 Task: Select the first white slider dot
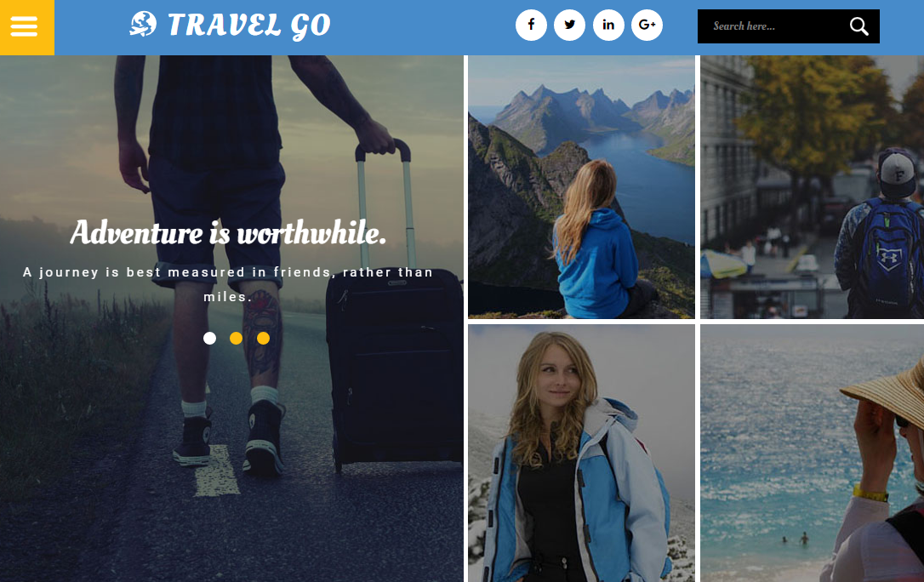pos(209,338)
